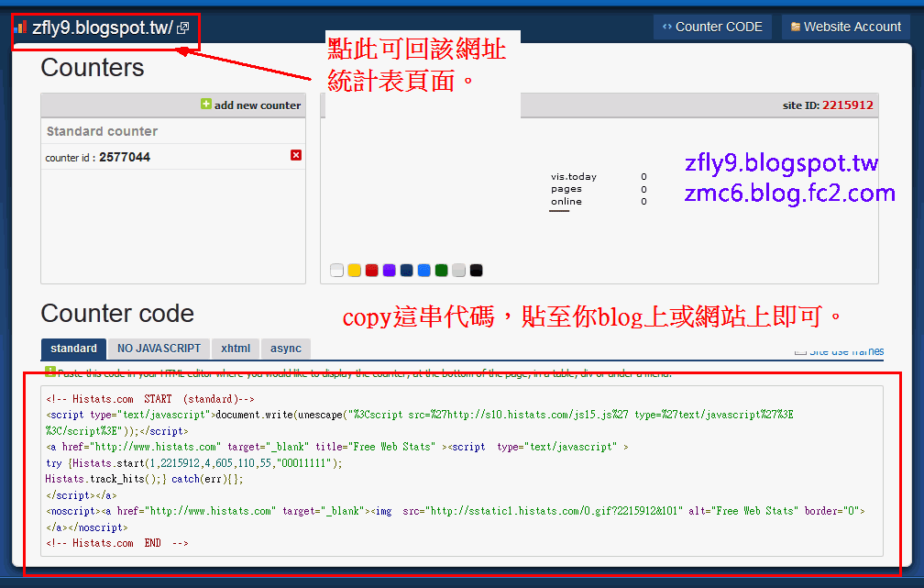Click the external link icon beside zfly9.blogspot.tw
The width and height of the screenshot is (924, 588).
click(182, 28)
